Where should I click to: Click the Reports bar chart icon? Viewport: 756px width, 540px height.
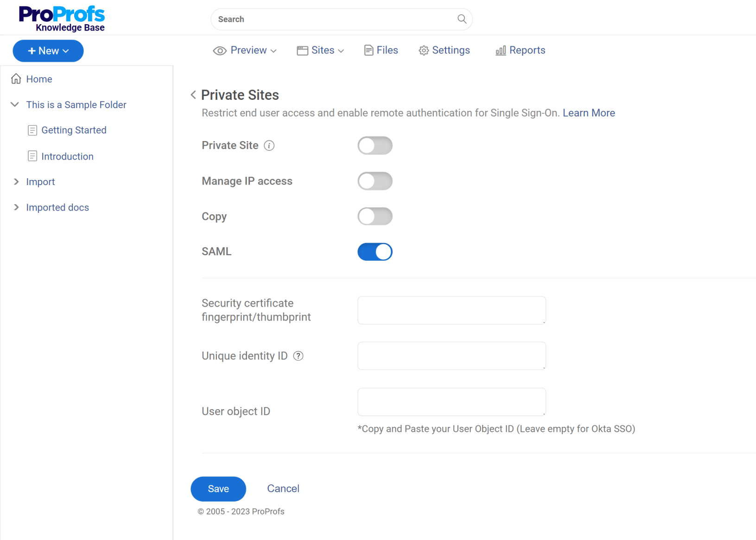tap(501, 51)
